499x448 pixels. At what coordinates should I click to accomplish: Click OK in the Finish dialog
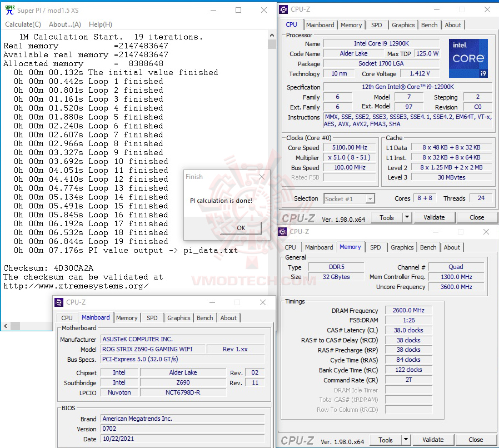[x=241, y=228]
